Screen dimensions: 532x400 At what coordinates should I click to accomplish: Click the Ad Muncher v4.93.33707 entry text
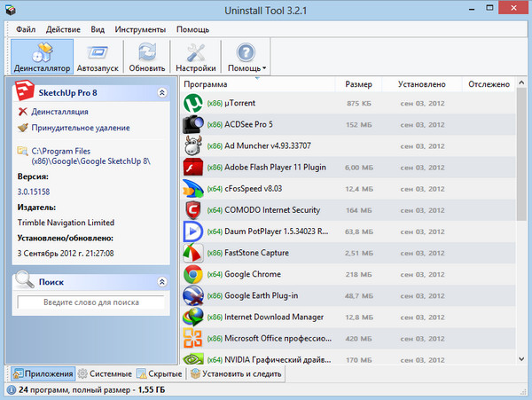pos(268,145)
